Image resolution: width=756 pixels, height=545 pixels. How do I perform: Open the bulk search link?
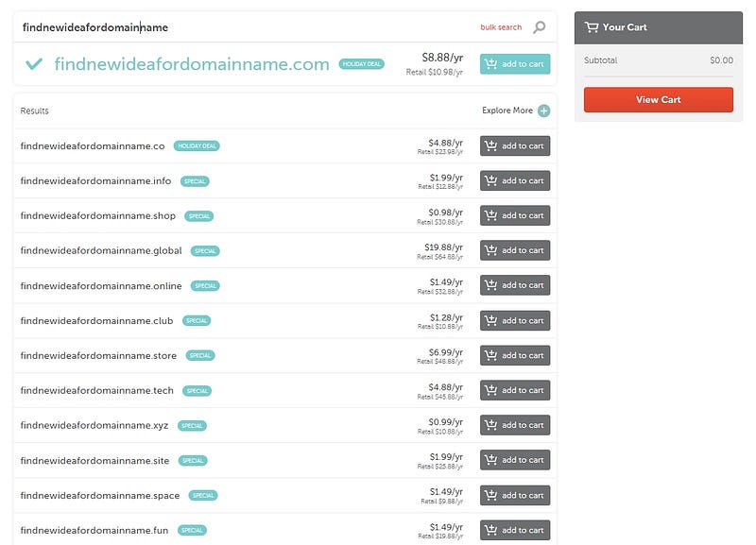click(501, 27)
